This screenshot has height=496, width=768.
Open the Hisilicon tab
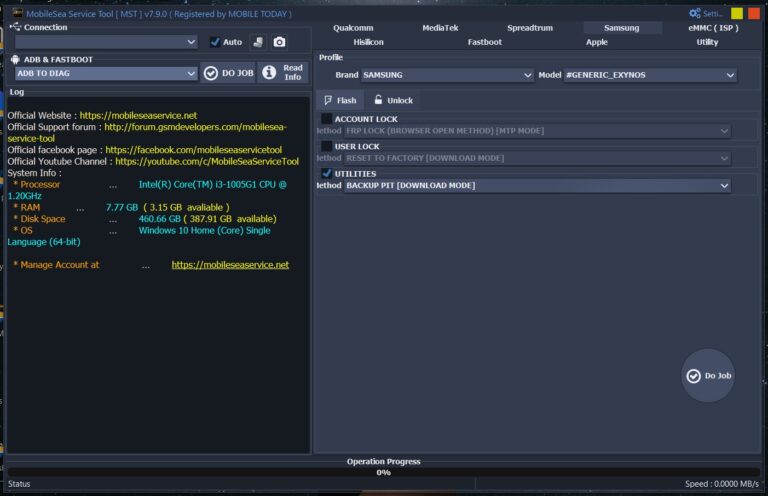point(368,42)
